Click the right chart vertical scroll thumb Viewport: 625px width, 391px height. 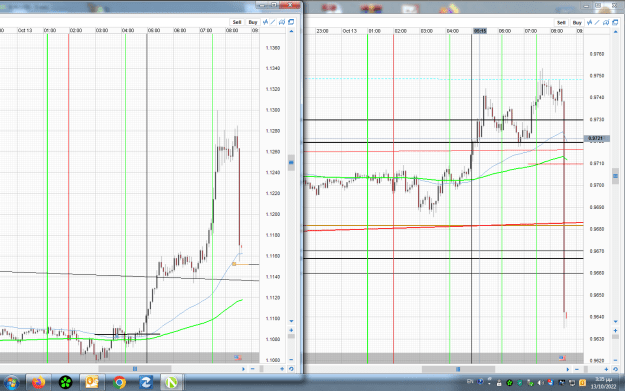point(616,176)
